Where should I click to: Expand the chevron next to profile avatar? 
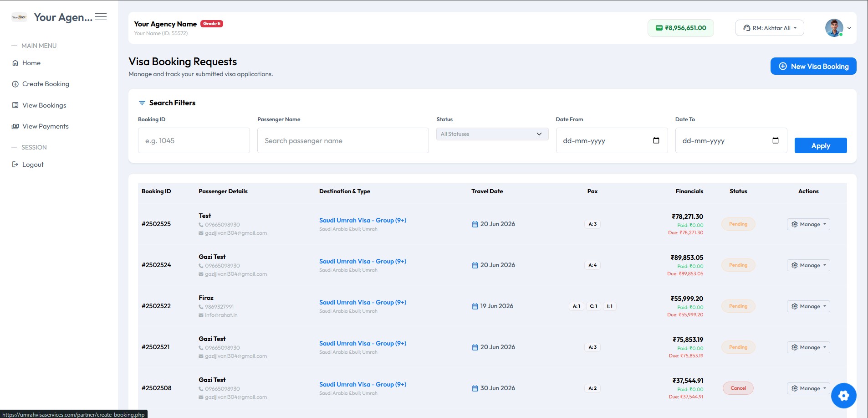pos(849,28)
